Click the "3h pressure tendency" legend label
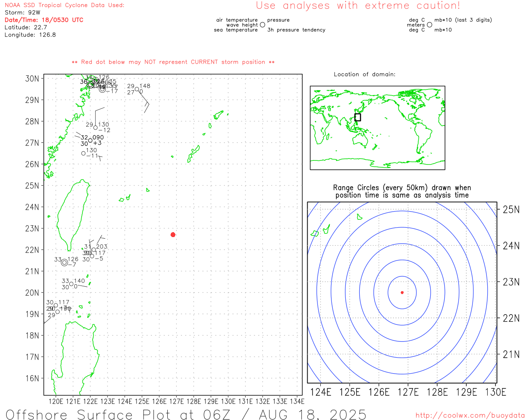 [x=296, y=30]
